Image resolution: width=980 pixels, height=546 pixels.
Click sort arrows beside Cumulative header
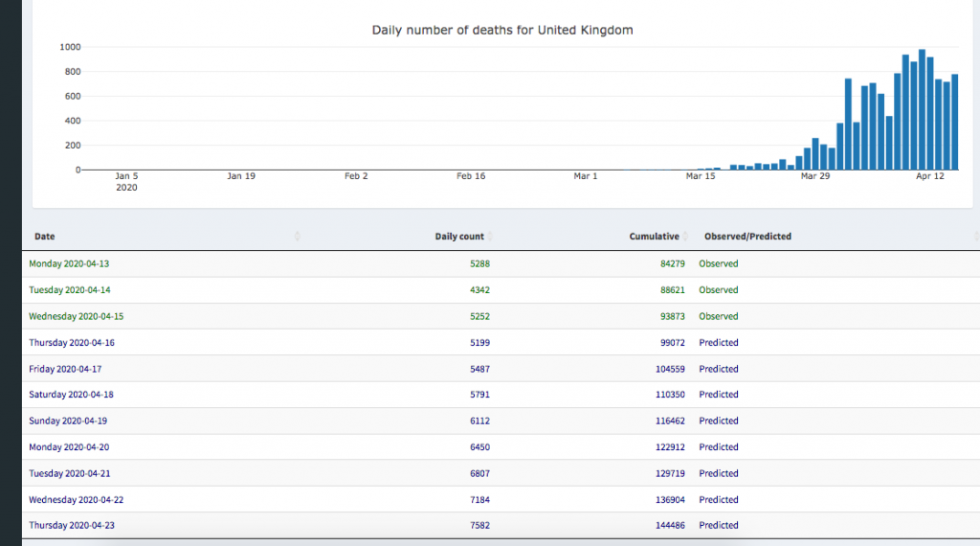(x=686, y=237)
